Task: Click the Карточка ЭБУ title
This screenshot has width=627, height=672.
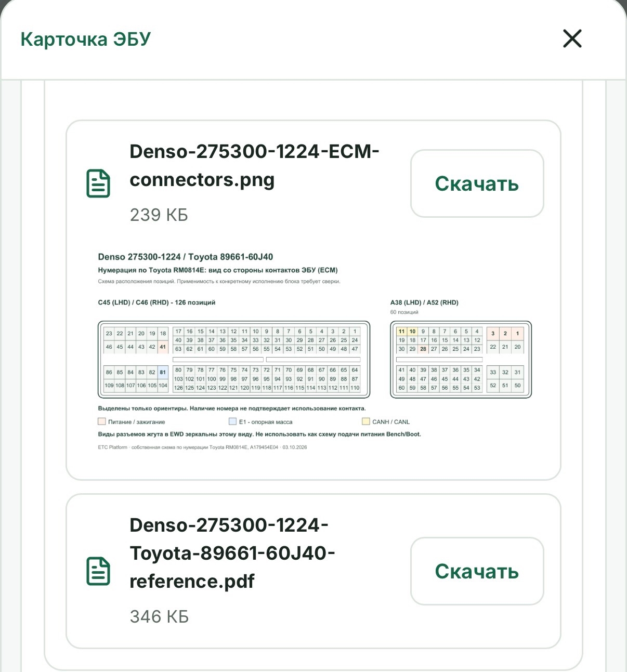Action: click(x=86, y=39)
